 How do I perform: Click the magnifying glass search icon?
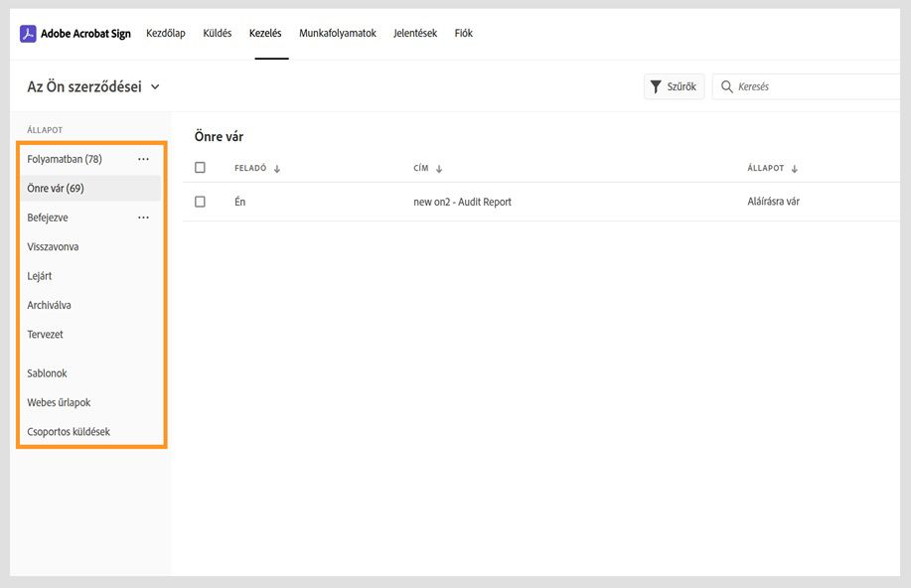click(727, 87)
